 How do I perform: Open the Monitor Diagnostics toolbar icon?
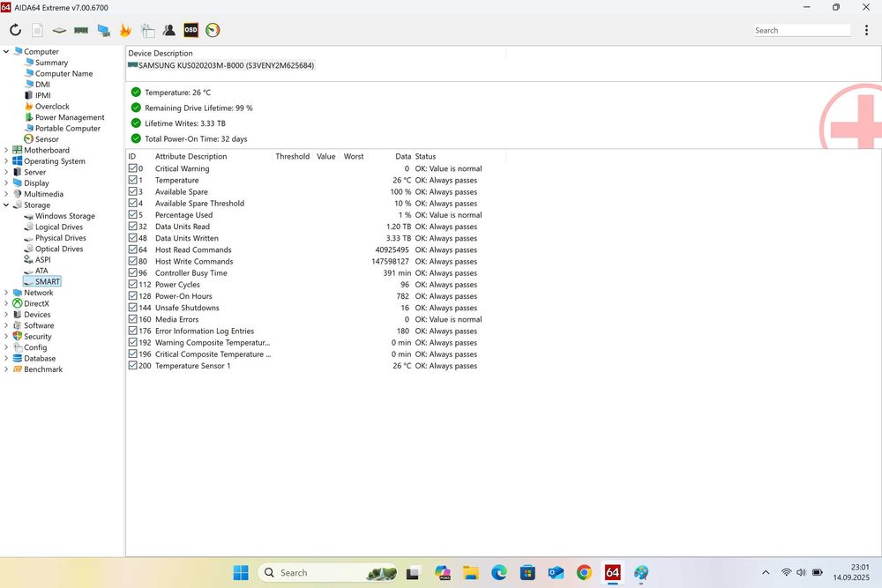(103, 30)
